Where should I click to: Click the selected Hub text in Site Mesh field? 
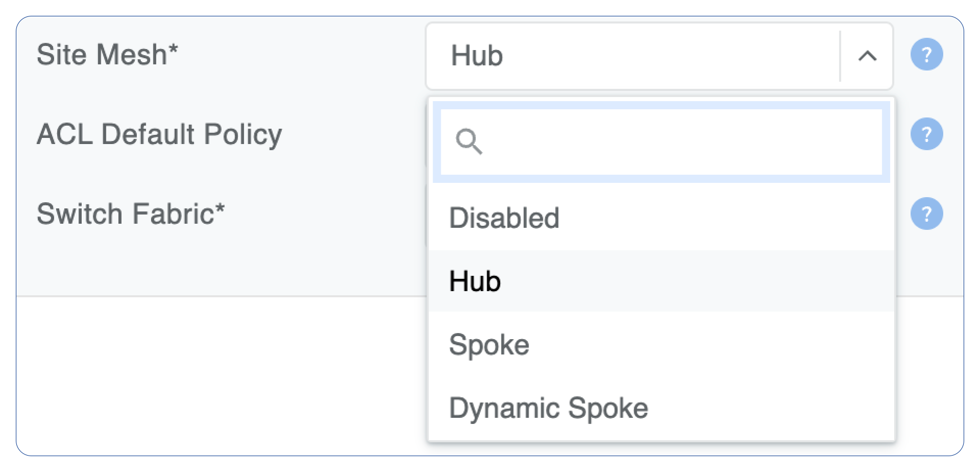point(476,56)
